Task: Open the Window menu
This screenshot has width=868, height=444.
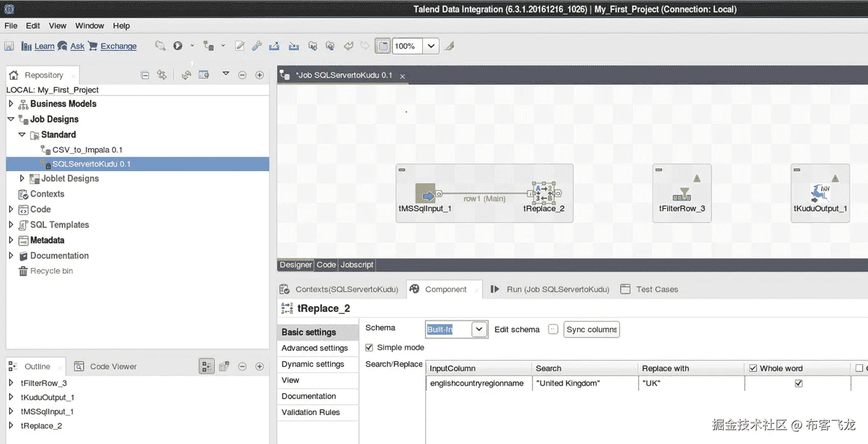Action: (90, 26)
